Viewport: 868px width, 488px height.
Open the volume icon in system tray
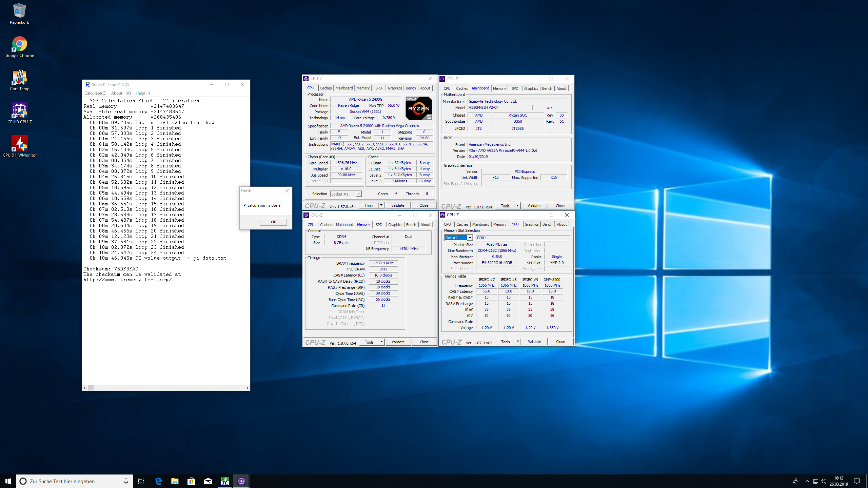pos(824,481)
